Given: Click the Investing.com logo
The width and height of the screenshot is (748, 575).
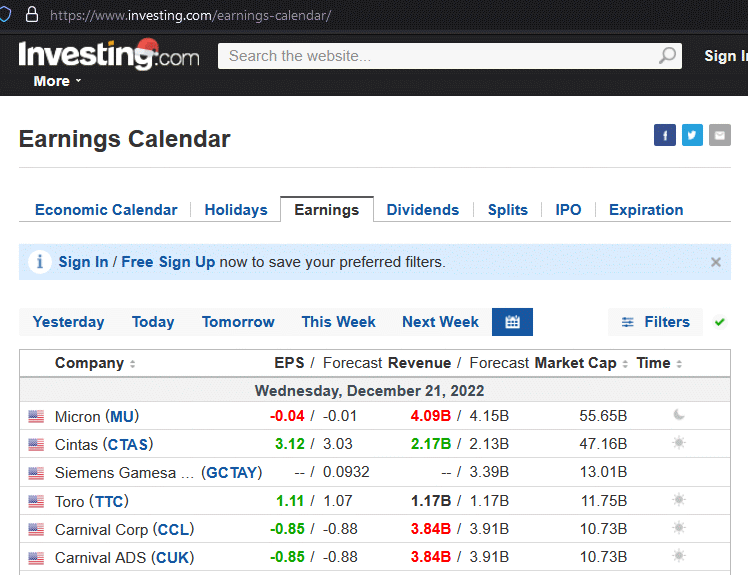Looking at the screenshot, I should click(109, 54).
